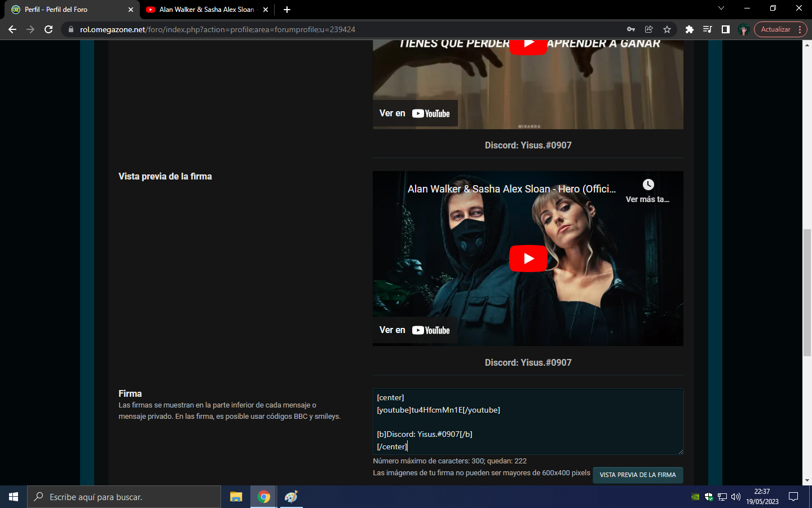The width and height of the screenshot is (812, 508).
Task: Close the Alan Walker YouTube tab
Action: pos(266,10)
